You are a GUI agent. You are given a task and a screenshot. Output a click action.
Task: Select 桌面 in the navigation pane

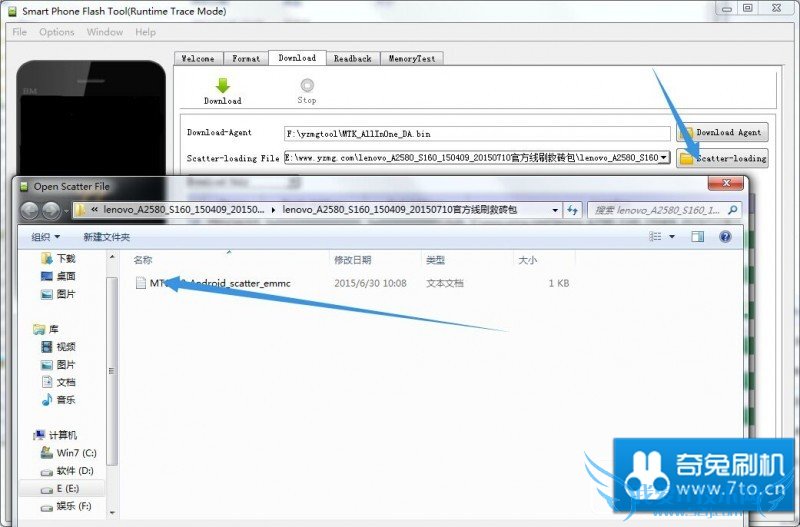click(x=58, y=276)
